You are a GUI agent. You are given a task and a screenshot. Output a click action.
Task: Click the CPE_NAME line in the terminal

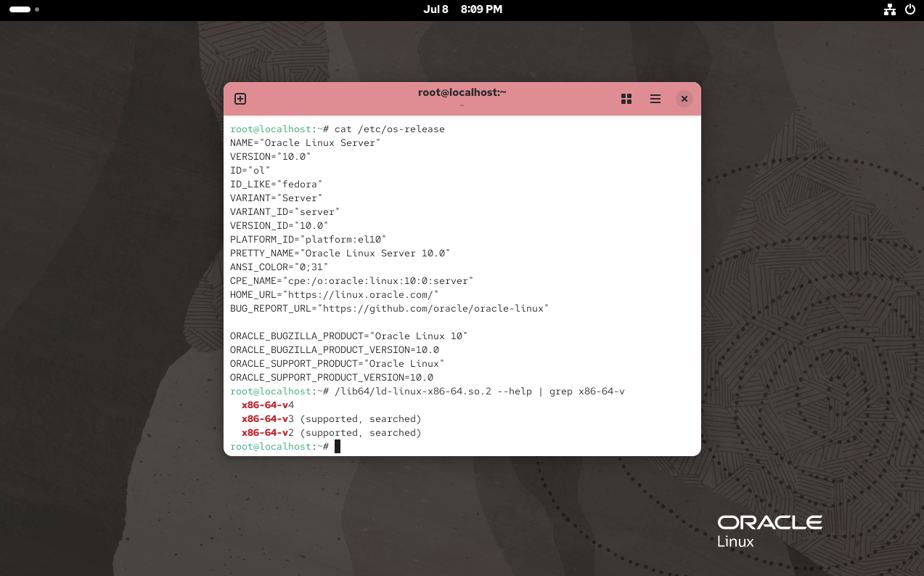[352, 281]
